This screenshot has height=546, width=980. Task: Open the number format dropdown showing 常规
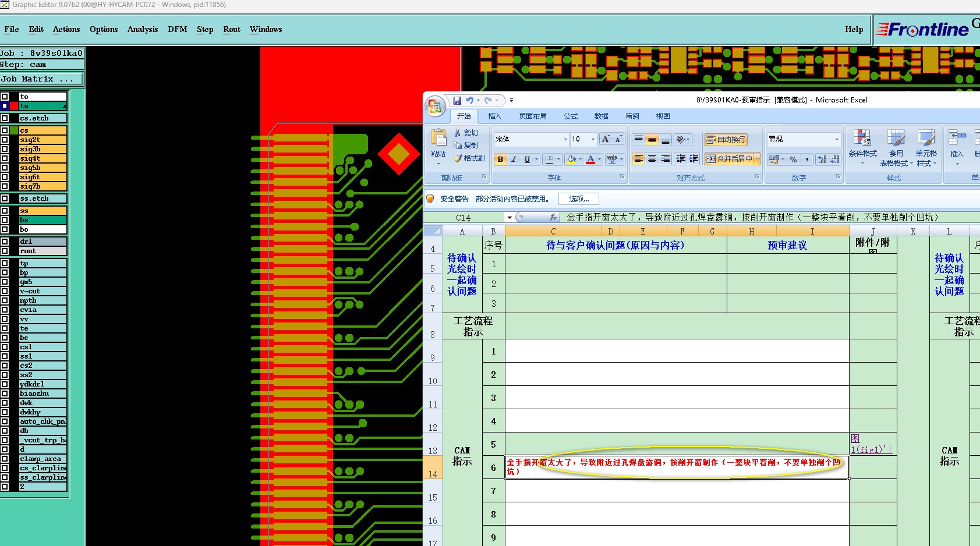pos(837,139)
